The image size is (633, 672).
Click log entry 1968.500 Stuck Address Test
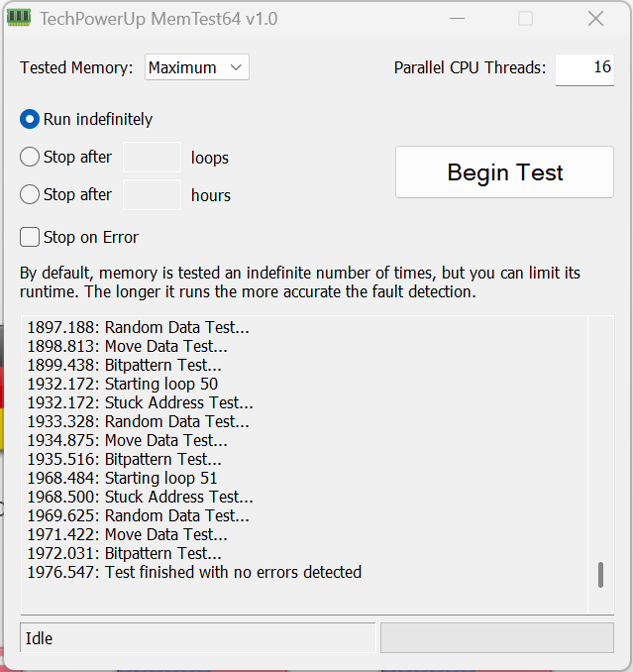pos(140,498)
